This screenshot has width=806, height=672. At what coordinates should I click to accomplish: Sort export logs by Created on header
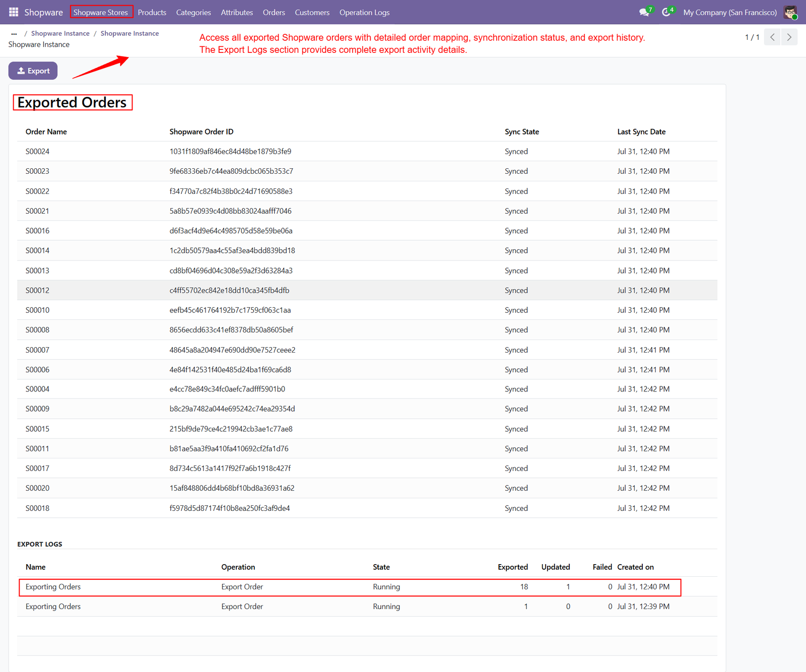[x=636, y=567]
